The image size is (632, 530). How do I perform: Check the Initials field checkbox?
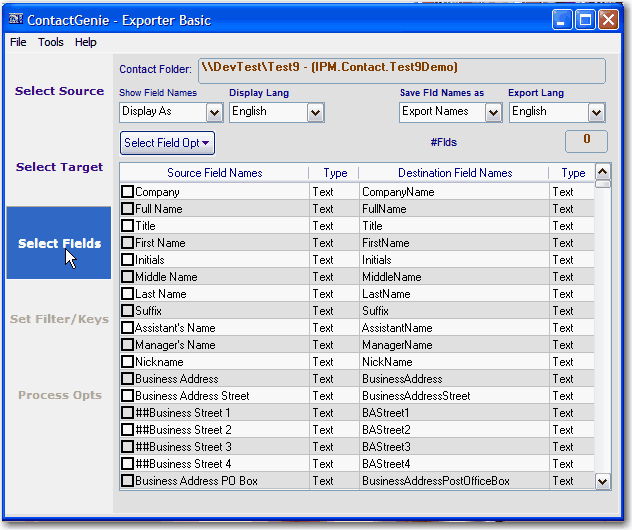[128, 260]
